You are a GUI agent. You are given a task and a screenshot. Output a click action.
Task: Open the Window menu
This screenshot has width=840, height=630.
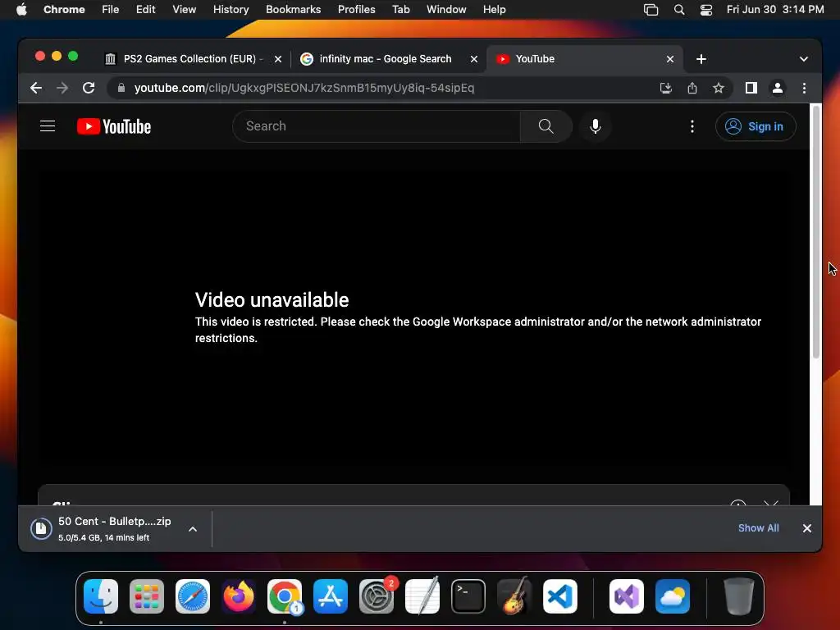pyautogui.click(x=446, y=10)
